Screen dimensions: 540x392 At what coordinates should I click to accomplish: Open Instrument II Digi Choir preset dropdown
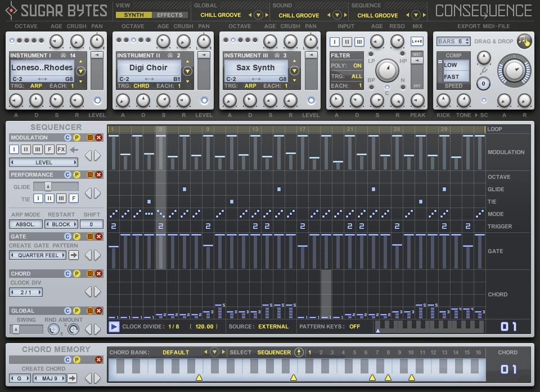(x=187, y=71)
